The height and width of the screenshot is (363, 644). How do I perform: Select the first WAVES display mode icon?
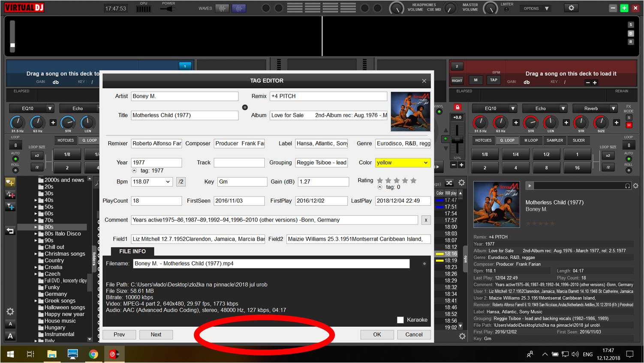[x=222, y=8]
